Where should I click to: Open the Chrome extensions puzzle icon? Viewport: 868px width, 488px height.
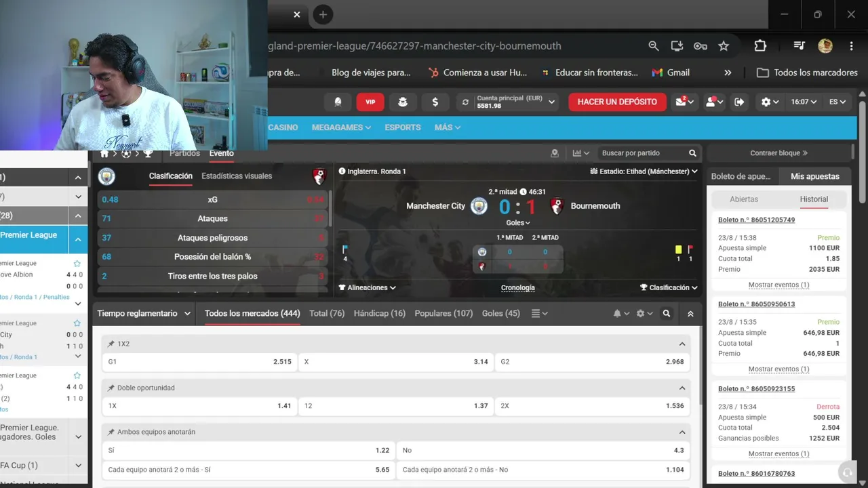pyautogui.click(x=760, y=46)
